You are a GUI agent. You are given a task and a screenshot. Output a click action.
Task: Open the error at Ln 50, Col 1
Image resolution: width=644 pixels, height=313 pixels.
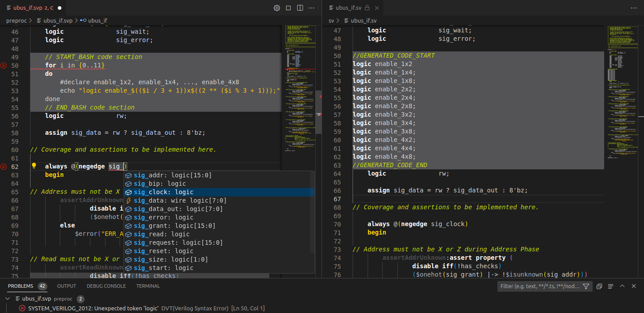click(x=124, y=308)
